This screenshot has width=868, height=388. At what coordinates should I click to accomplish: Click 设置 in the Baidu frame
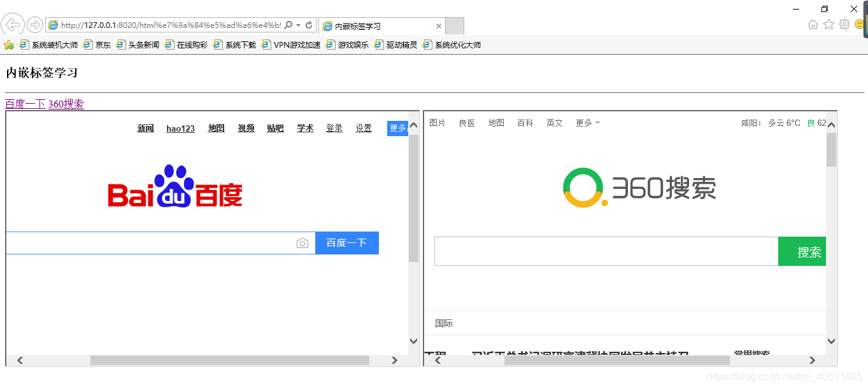(x=364, y=128)
